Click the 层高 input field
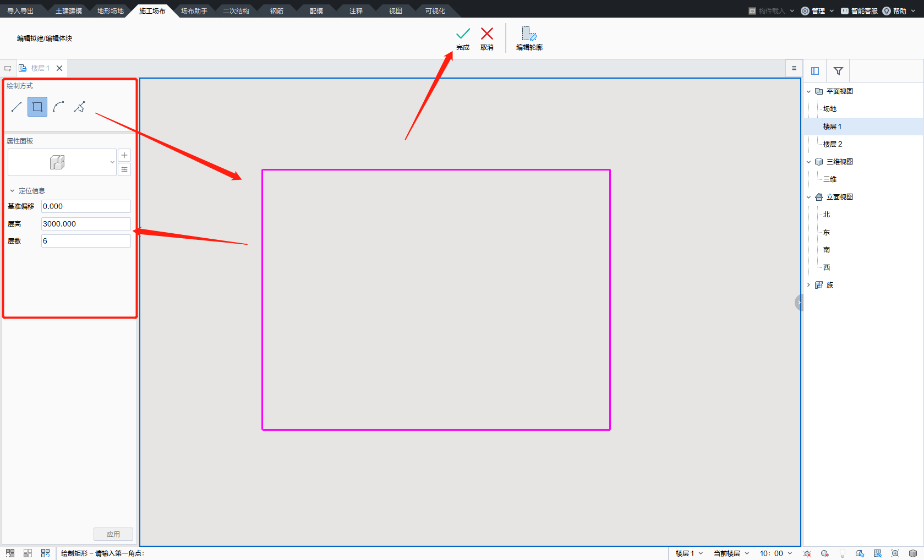 [86, 224]
